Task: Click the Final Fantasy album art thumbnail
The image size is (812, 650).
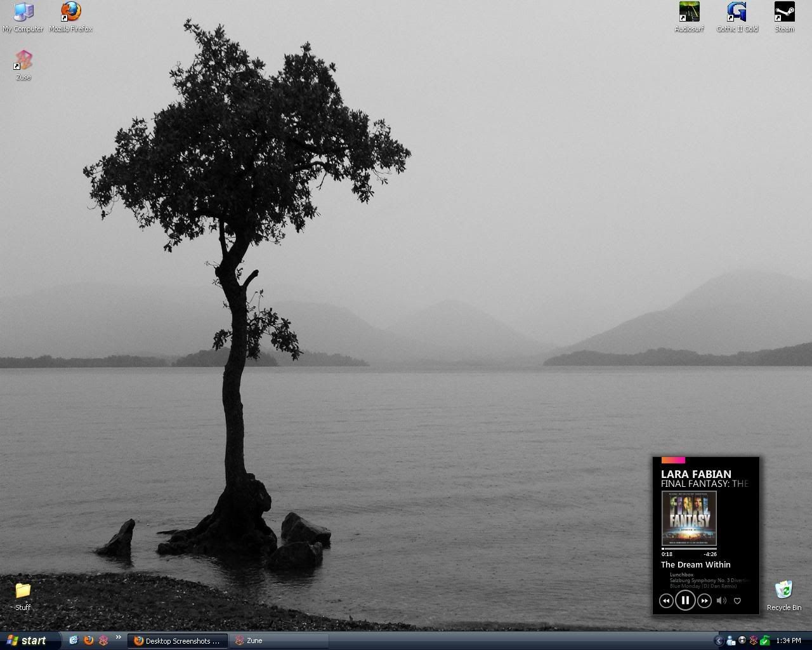Action: tap(689, 518)
